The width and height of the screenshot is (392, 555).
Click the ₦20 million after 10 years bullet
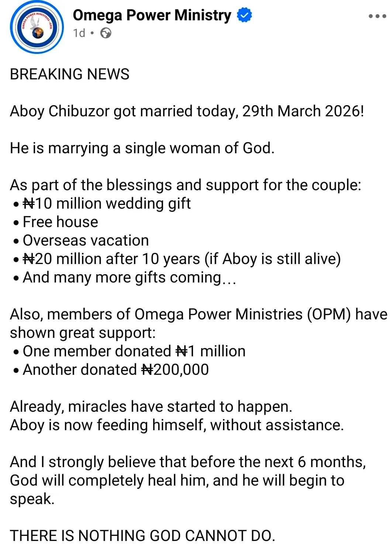point(182,259)
